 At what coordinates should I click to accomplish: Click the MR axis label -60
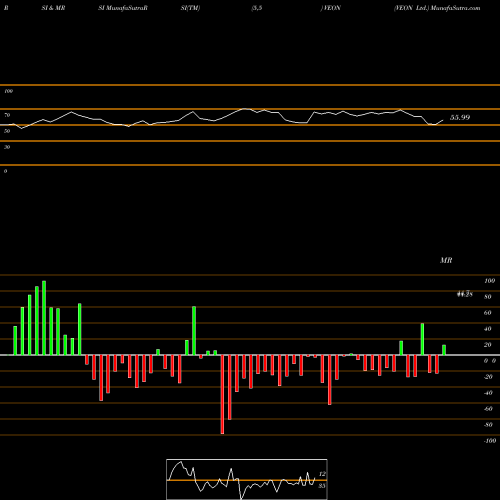pyautogui.click(x=488, y=409)
